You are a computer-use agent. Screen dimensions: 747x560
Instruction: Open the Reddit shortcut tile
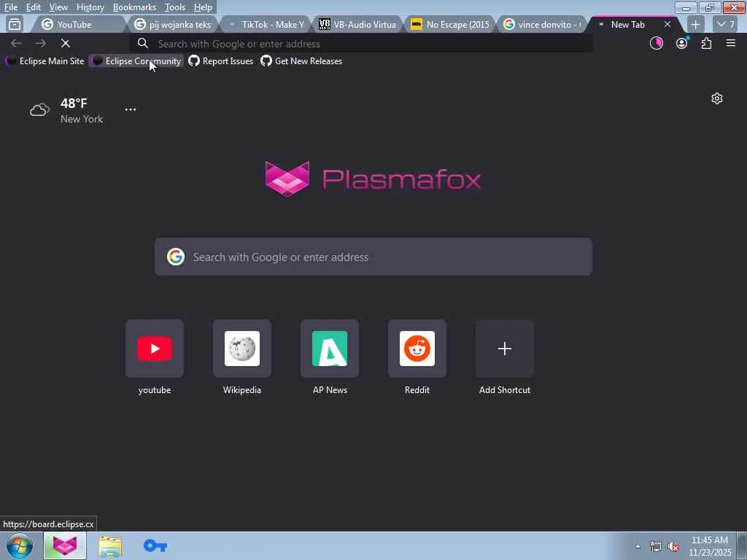coord(417,349)
